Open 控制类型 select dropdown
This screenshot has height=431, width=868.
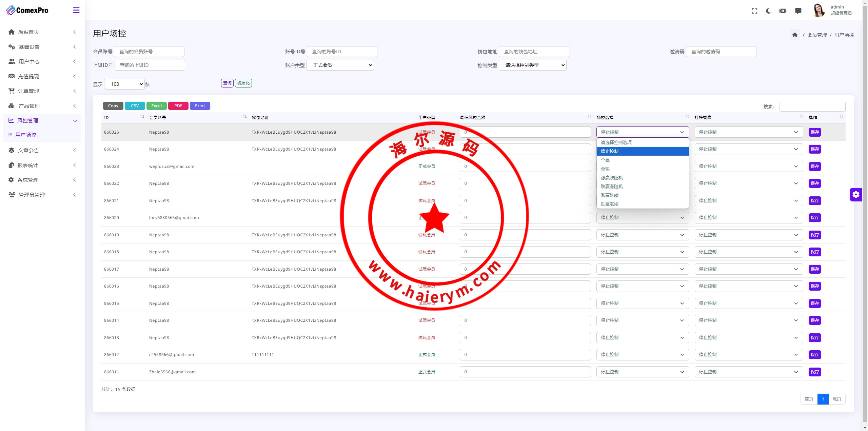pos(532,65)
